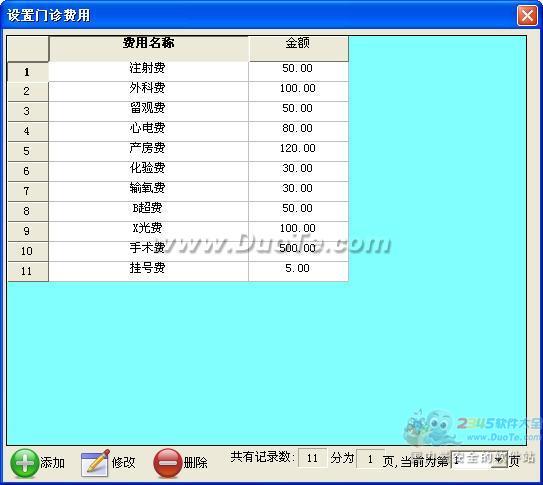This screenshot has width=543, height=485.
Task: Select row header number 1
Action: point(28,72)
